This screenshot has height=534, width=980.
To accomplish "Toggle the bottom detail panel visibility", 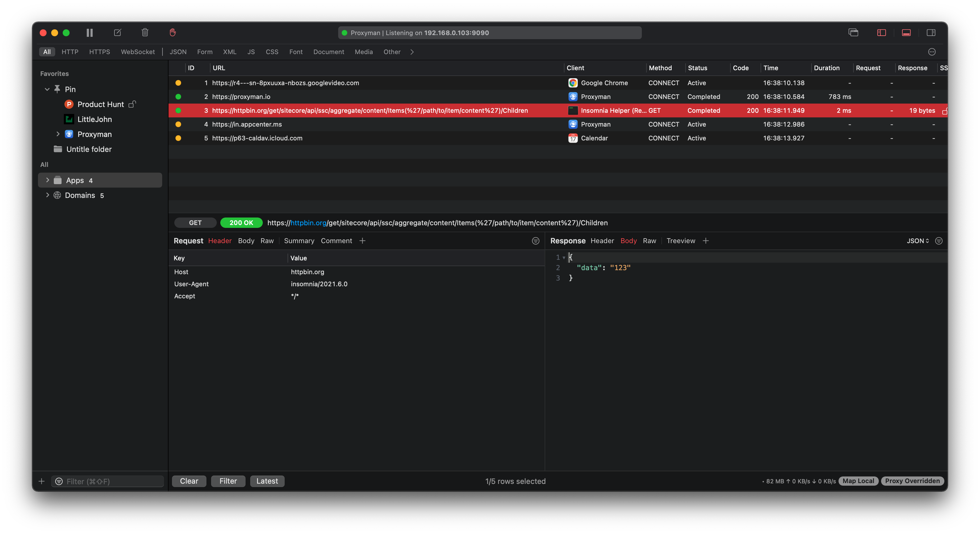I will tap(906, 33).
